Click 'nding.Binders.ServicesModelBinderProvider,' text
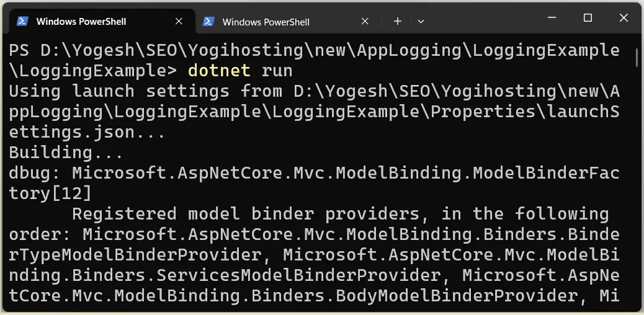The image size is (644, 315). click(x=230, y=275)
